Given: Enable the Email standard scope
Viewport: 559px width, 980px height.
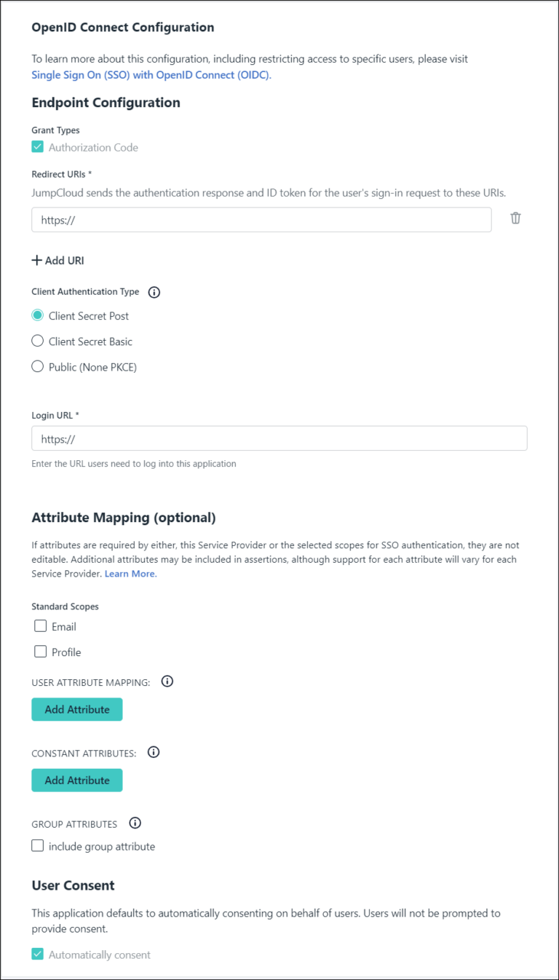Looking at the screenshot, I should click(40, 625).
